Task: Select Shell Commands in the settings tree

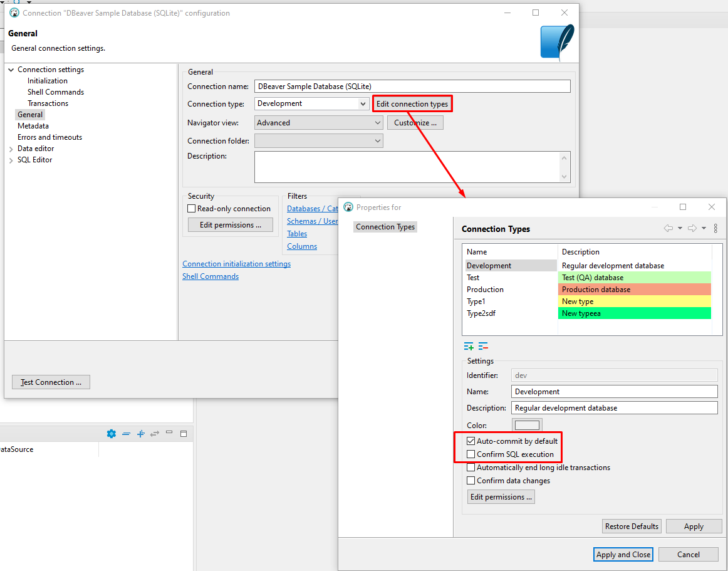Action: (x=56, y=92)
